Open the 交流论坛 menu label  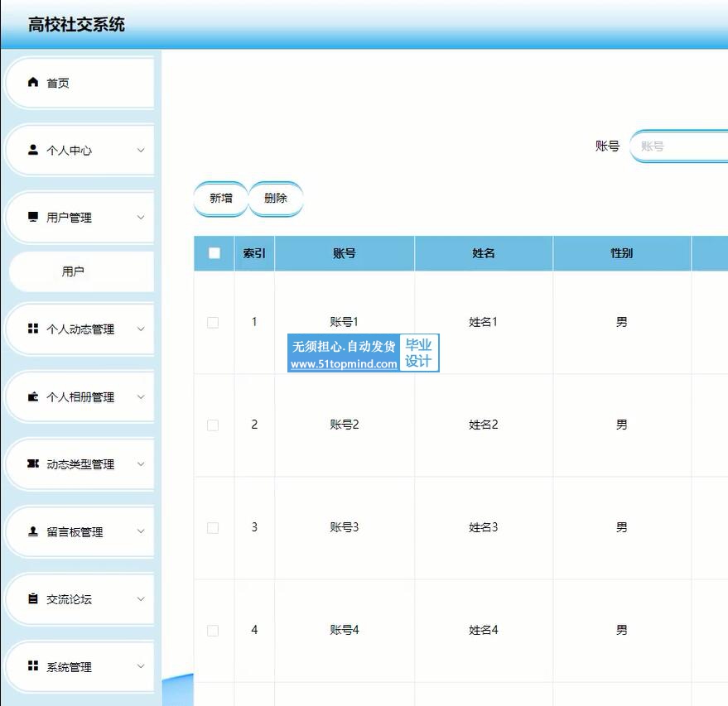[70, 599]
